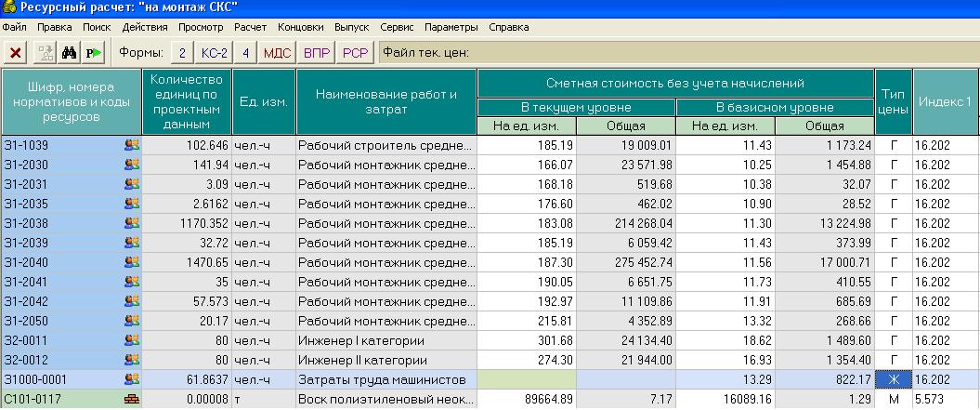Click the Индекс 1 column header

pyautogui.click(x=945, y=101)
